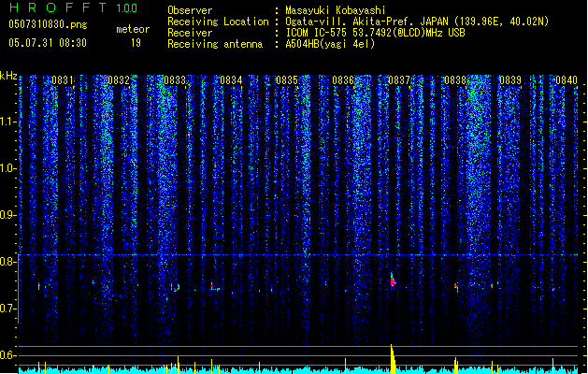Click the 0835 time marker

[287, 80]
